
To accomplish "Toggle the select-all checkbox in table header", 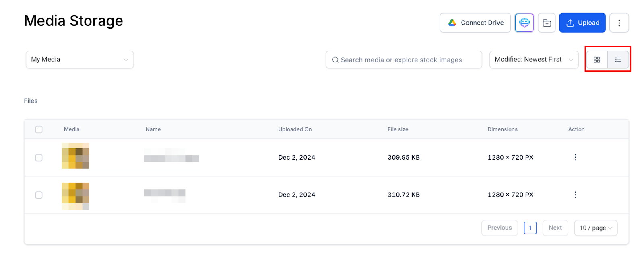I will tap(39, 129).
